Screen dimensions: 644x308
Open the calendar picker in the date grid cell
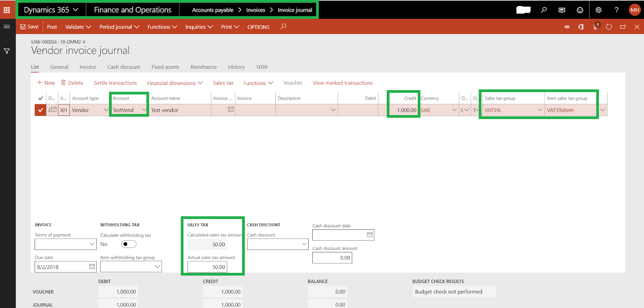[53, 110]
